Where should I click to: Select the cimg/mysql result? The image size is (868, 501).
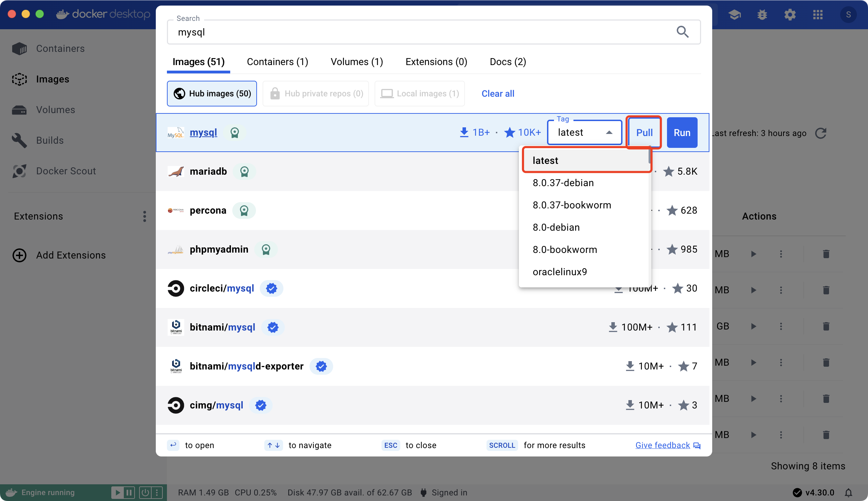(433, 405)
